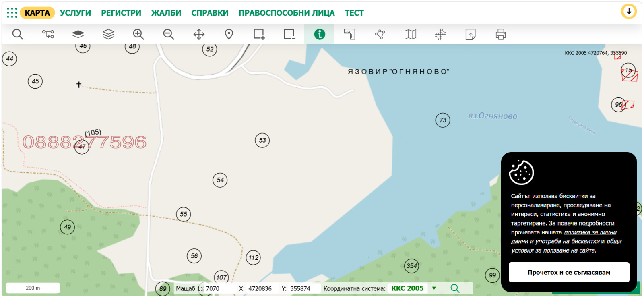Viewport: 644px width, 296px height.
Task: Open 'политика за лични данни' link
Action: 564,237
